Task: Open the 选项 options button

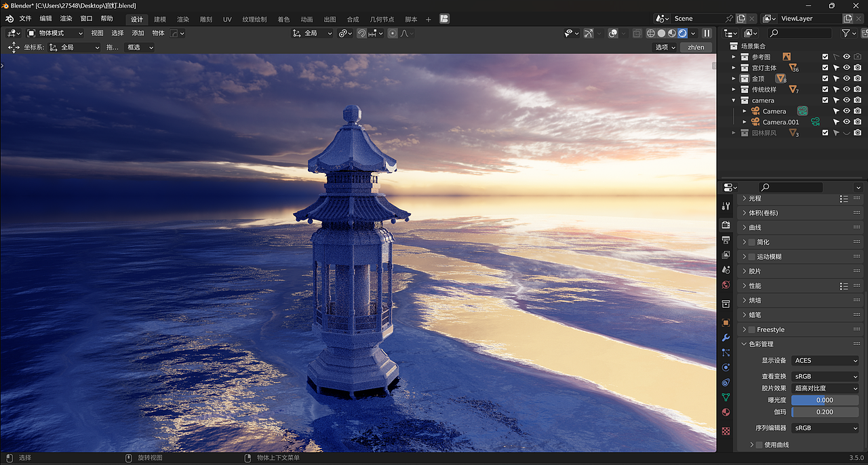Action: pos(665,47)
